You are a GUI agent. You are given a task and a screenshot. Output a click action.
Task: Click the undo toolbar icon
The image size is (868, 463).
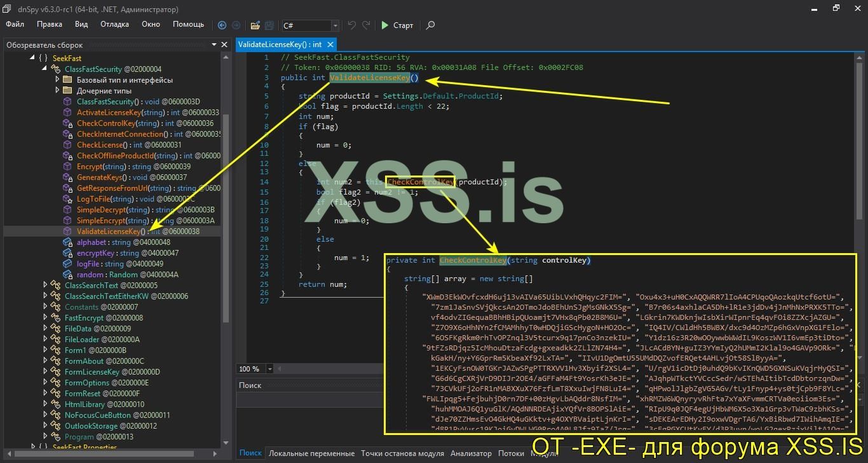[x=352, y=25]
